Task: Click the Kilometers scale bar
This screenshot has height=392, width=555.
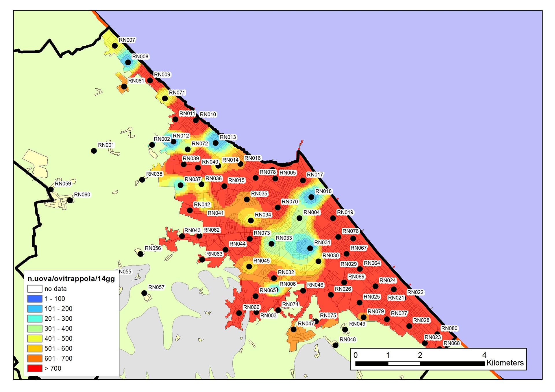Action: 420,364
